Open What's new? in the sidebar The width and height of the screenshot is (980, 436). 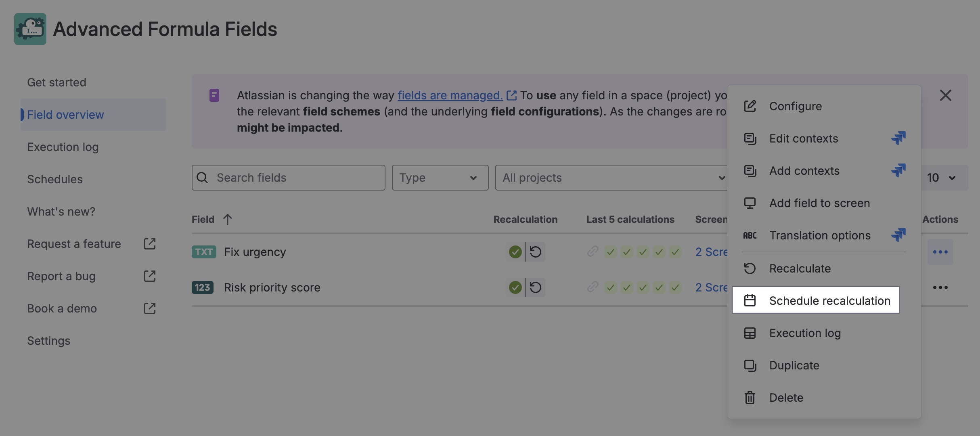pyautogui.click(x=93, y=212)
